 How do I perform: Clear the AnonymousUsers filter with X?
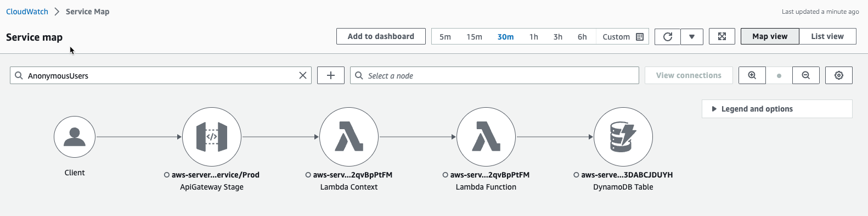point(303,75)
